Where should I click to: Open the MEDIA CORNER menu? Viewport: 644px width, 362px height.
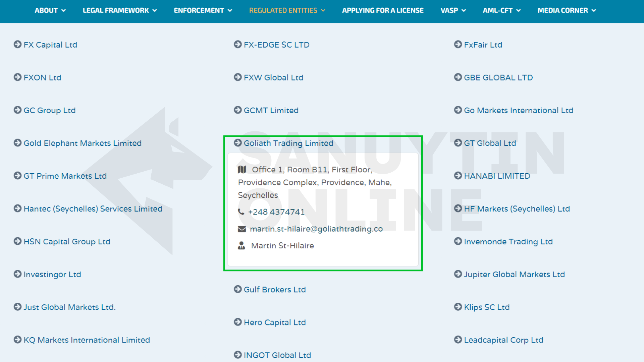click(563, 10)
